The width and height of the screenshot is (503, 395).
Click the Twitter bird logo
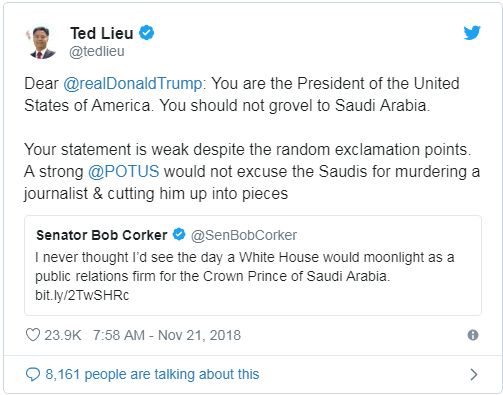[x=472, y=33]
